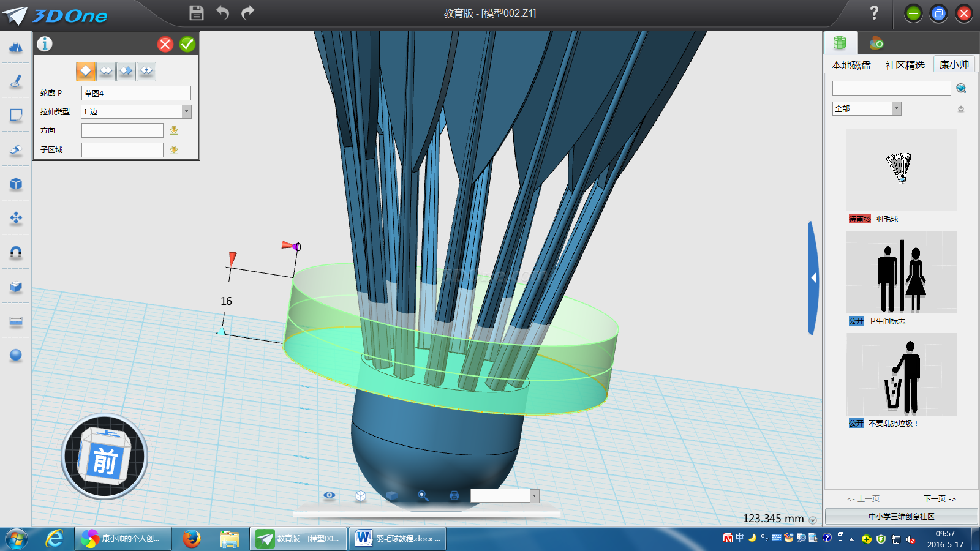Click the 3D print icon in bottom toolbar

point(454,495)
